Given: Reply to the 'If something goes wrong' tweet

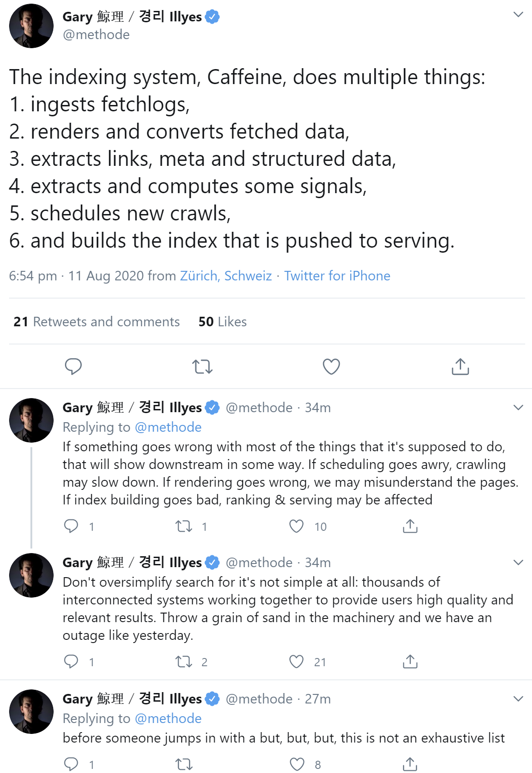Looking at the screenshot, I should click(71, 526).
